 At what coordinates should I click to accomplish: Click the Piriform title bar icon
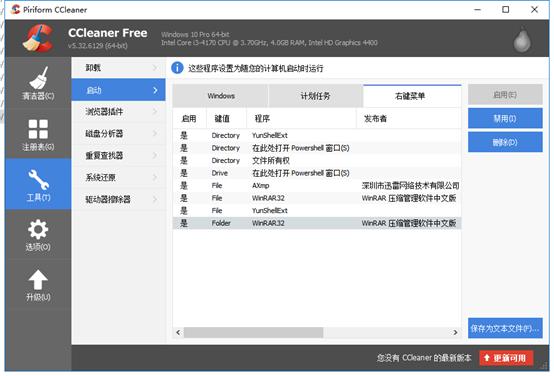click(x=15, y=10)
